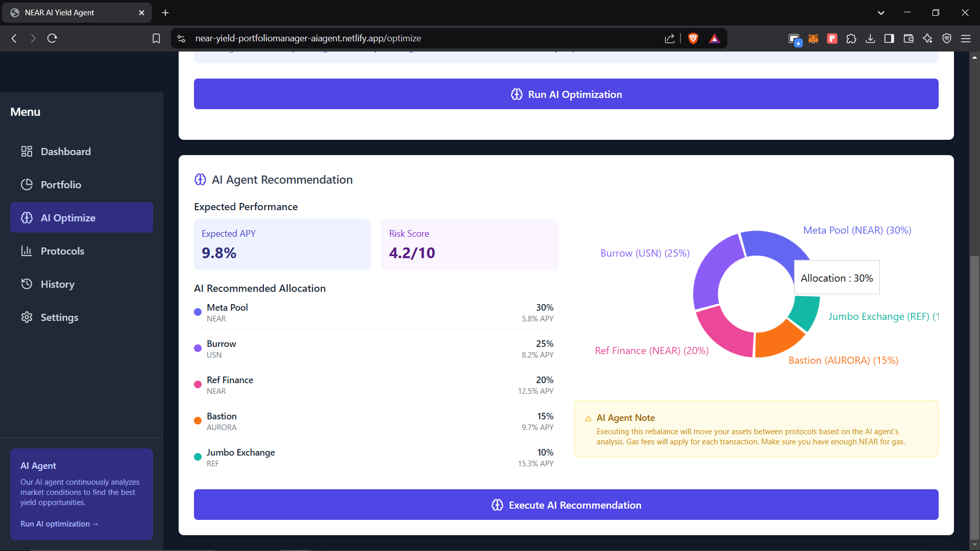This screenshot has height=551, width=980.
Task: Open the browser Extensions puzzle icon
Action: click(851, 38)
